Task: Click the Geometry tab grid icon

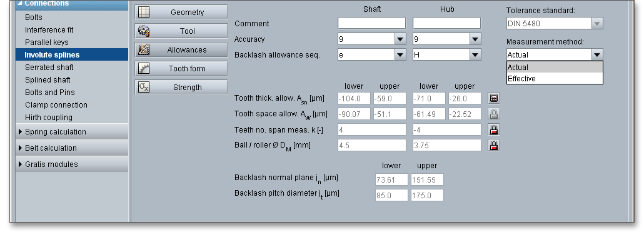Action: coord(144,12)
